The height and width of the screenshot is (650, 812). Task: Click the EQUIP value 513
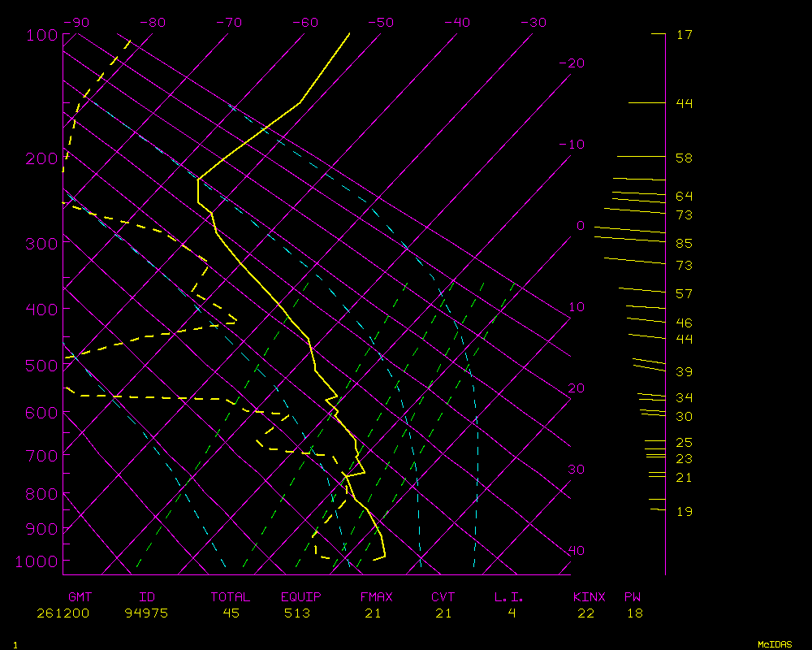[297, 613]
